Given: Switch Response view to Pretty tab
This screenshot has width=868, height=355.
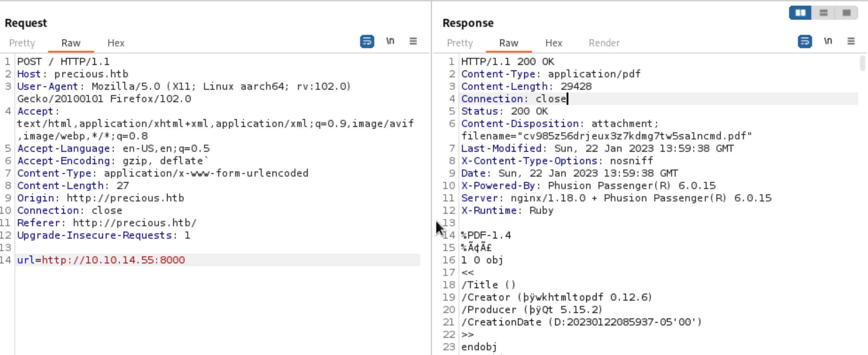Looking at the screenshot, I should (460, 43).
